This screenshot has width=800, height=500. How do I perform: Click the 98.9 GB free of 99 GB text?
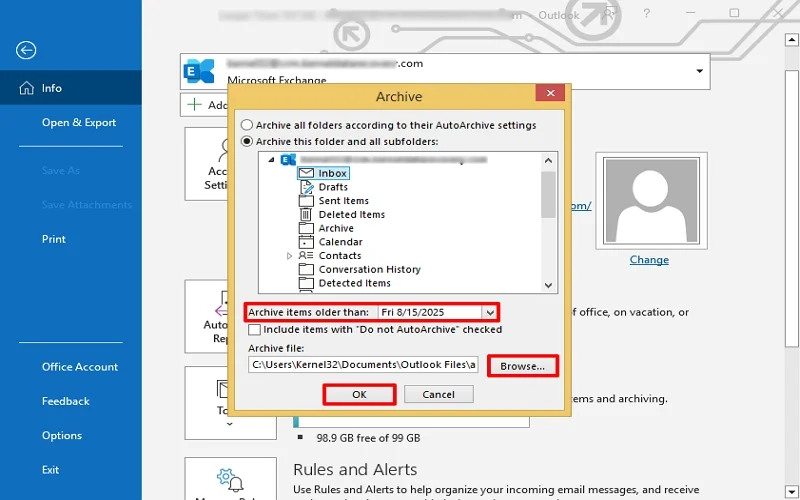click(x=368, y=438)
